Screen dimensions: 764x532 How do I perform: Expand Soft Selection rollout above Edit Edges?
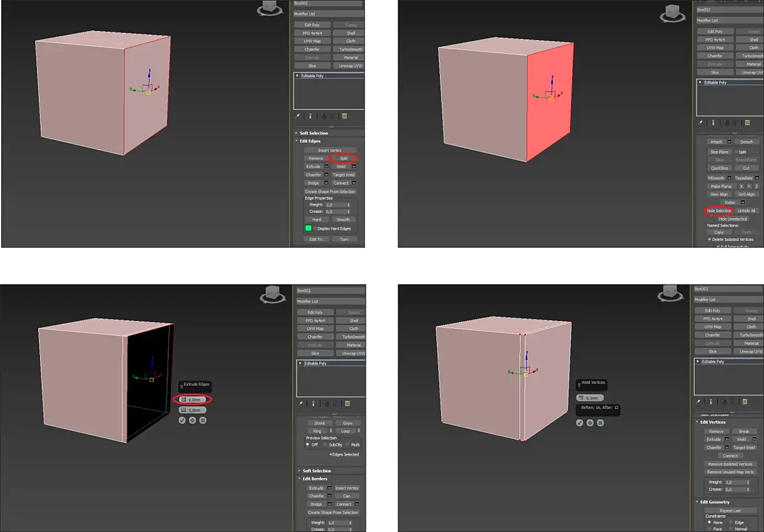(x=297, y=133)
